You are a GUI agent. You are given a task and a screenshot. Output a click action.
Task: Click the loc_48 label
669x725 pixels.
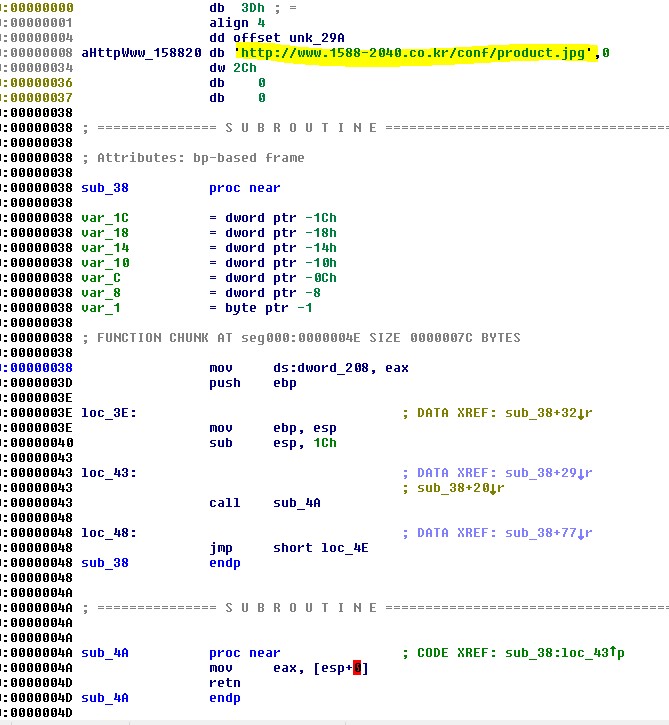pyautogui.click(x=109, y=533)
